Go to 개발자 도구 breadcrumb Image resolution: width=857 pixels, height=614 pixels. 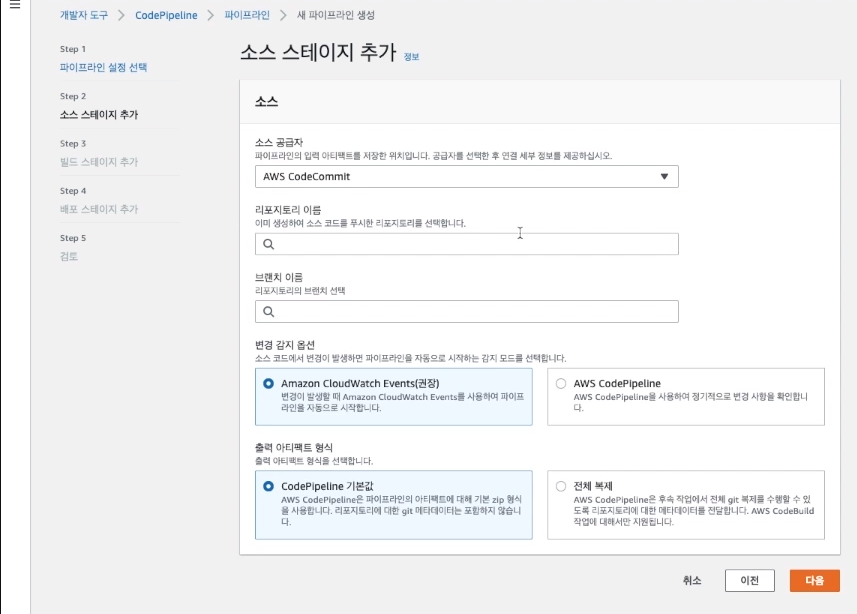(84, 15)
